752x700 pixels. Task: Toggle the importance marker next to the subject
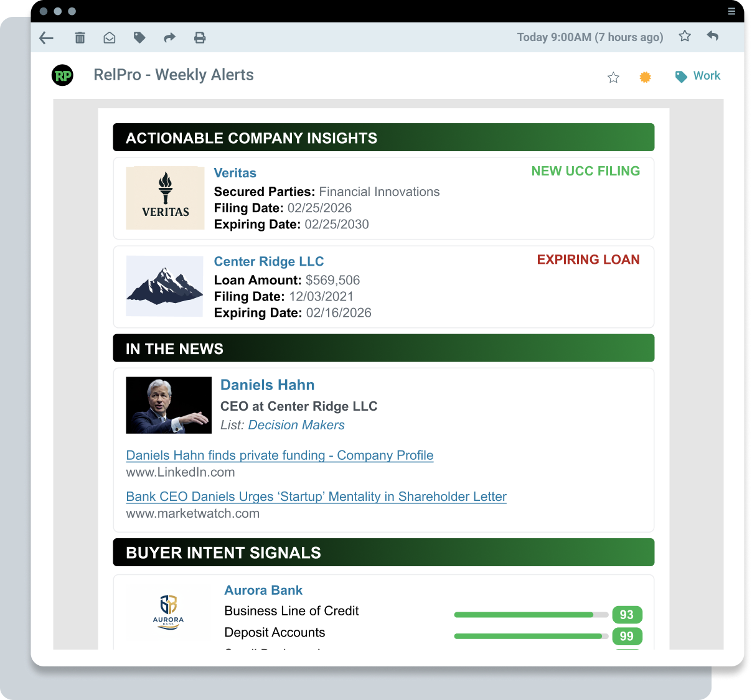pyautogui.click(x=645, y=77)
